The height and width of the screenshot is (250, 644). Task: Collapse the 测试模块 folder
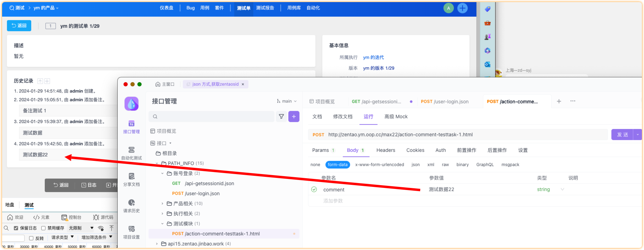coord(162,224)
